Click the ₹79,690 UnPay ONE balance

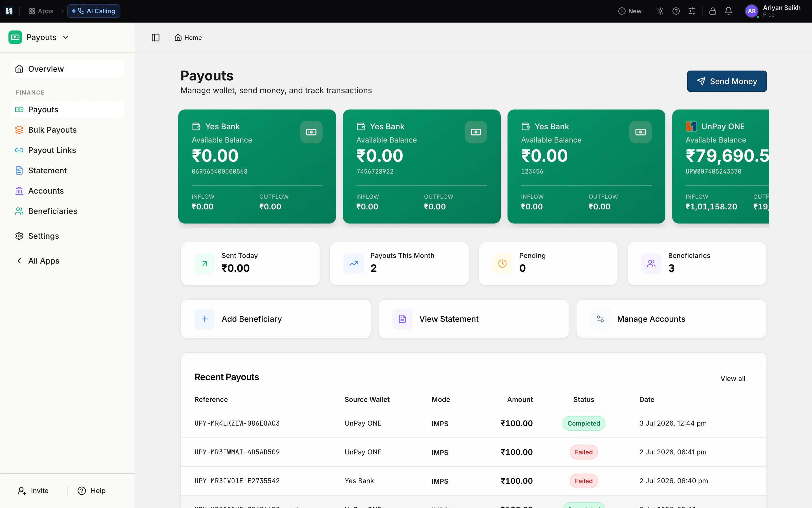[x=727, y=156]
